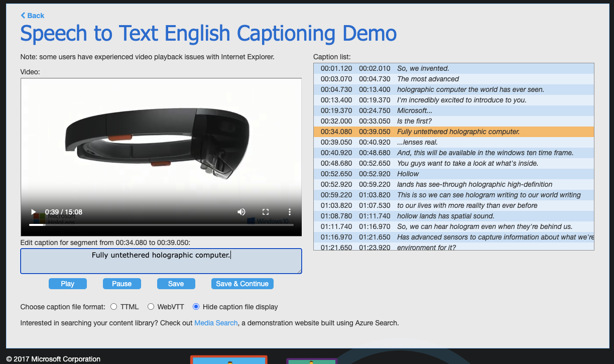Choose Hide caption file display option
The image size is (614, 364).
(x=196, y=307)
